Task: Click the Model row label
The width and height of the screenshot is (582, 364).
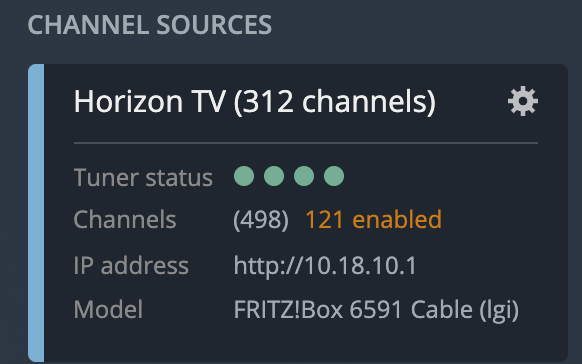Action: (108, 309)
